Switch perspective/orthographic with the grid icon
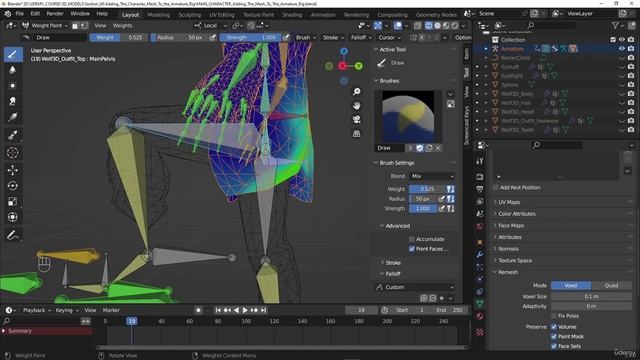The image size is (640, 360). pyautogui.click(x=356, y=134)
